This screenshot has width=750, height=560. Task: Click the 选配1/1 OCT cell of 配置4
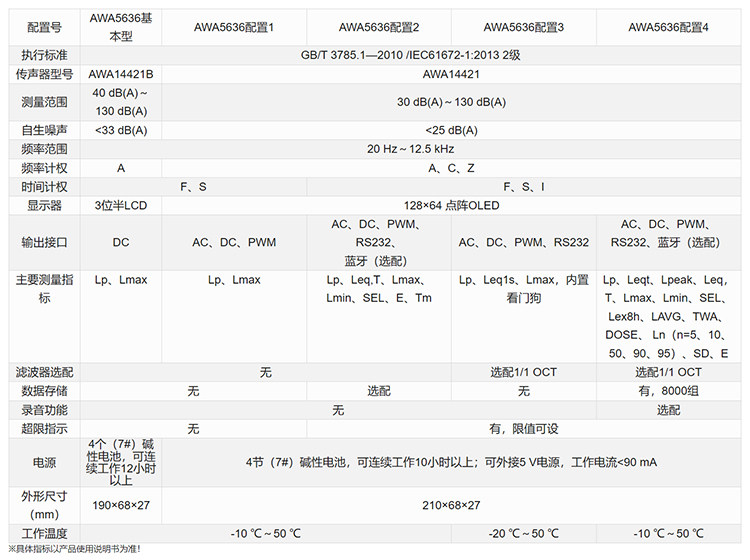669,372
